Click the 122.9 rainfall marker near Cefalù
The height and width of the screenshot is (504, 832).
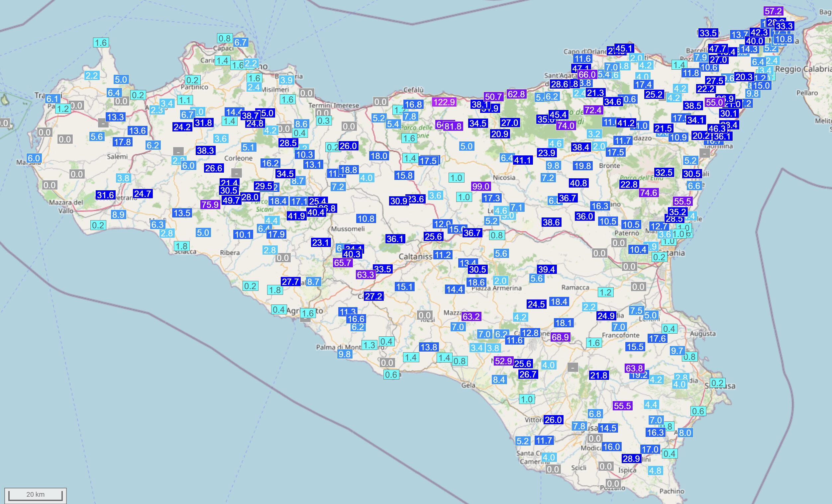444,102
